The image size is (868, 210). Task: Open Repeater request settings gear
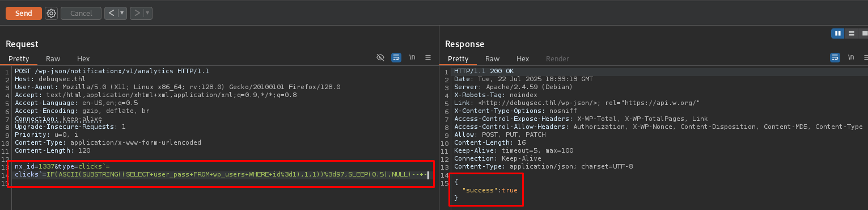[51, 13]
